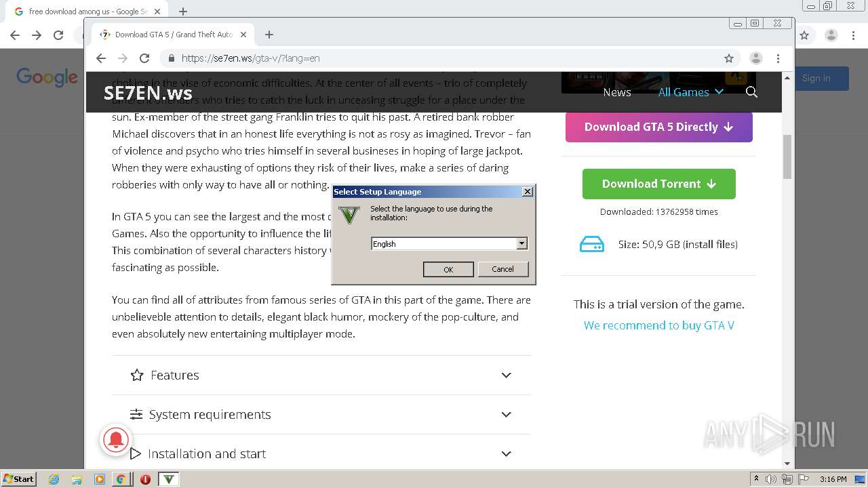This screenshot has height=488, width=868.
Task: Click the se7en.ws address bar
Action: click(448, 58)
